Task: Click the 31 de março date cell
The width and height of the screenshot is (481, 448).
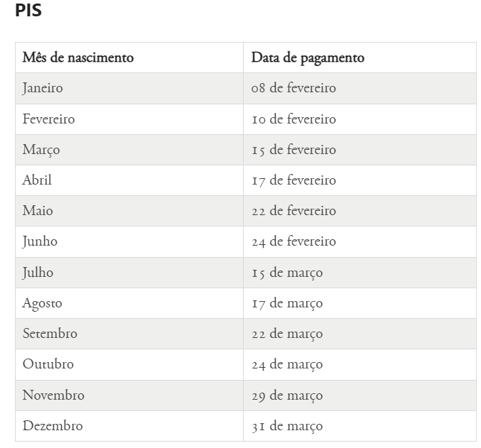Action: (360, 426)
